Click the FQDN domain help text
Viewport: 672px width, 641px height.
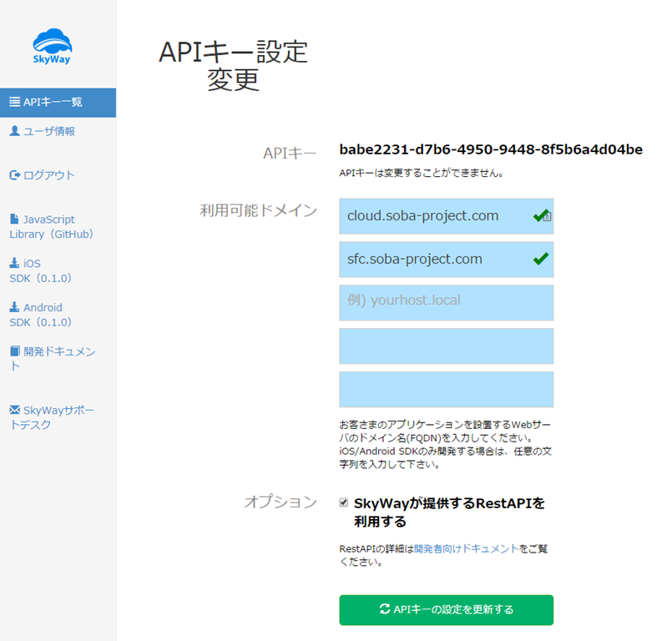click(445, 444)
